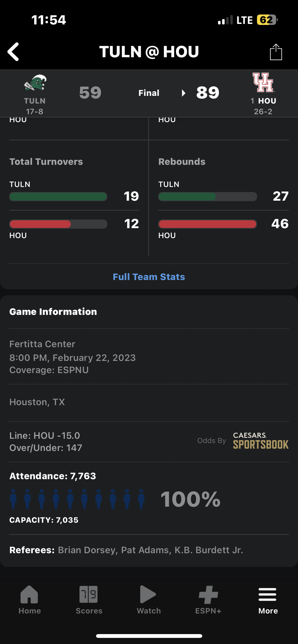Tap the Final game status label

coord(149,93)
